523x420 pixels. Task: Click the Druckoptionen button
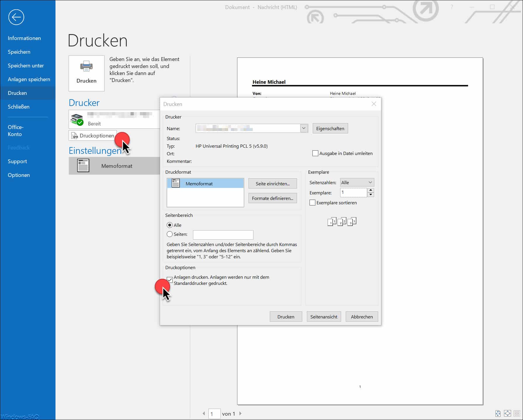coord(93,135)
